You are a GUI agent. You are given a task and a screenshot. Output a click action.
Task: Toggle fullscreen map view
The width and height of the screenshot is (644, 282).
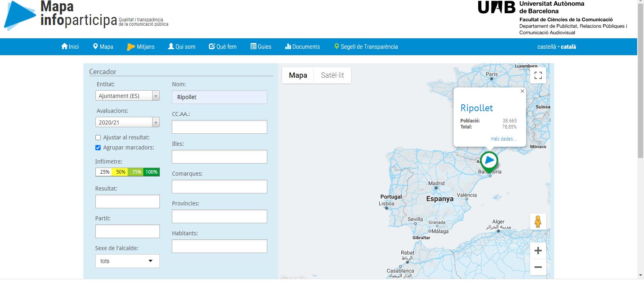[538, 75]
